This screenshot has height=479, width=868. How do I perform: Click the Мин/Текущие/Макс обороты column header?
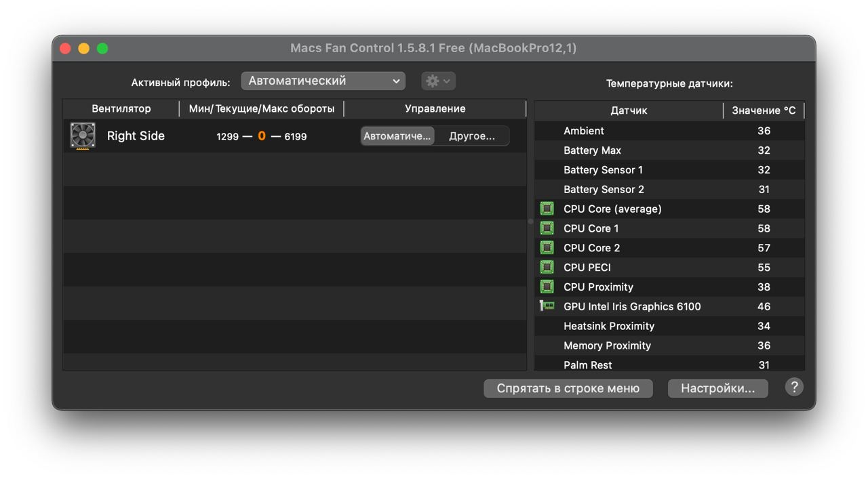262,108
